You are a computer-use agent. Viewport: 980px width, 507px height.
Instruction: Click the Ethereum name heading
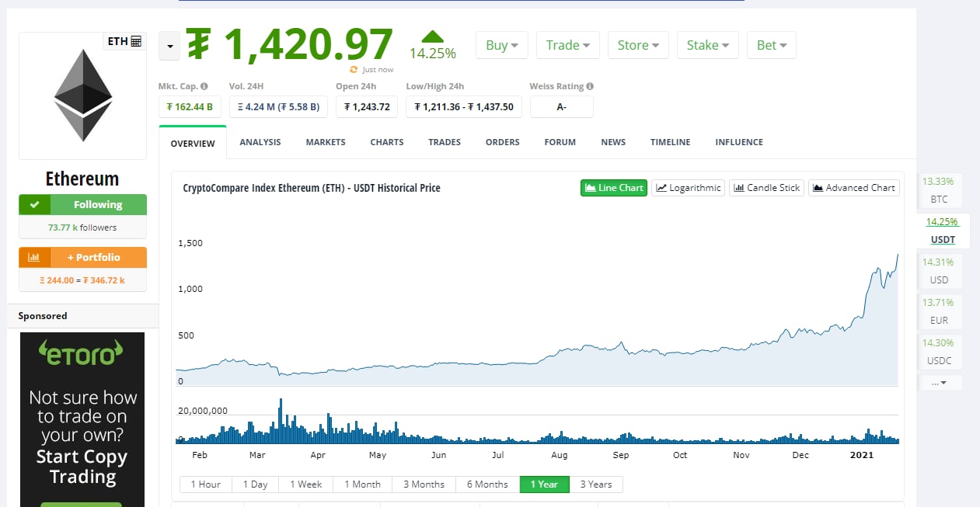82,179
